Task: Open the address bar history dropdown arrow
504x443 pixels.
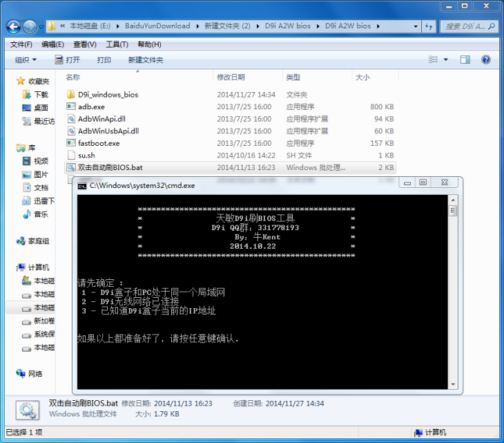Action: pos(416,26)
